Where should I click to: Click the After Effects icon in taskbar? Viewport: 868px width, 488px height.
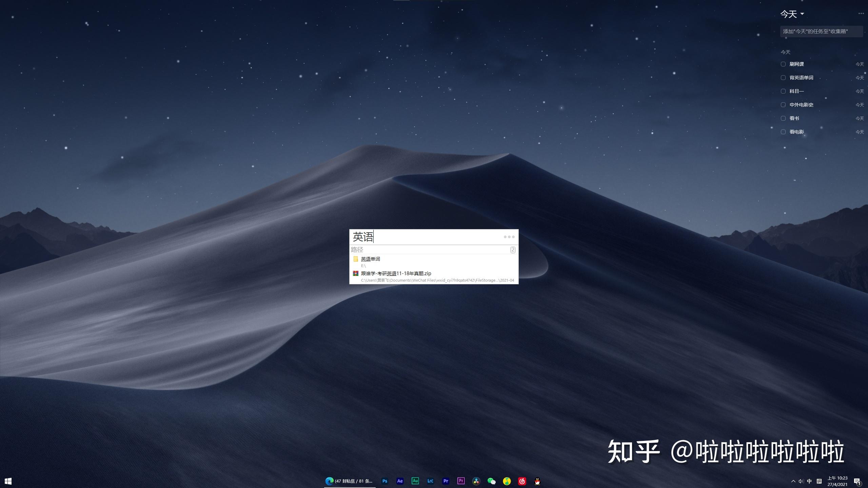[x=399, y=481]
